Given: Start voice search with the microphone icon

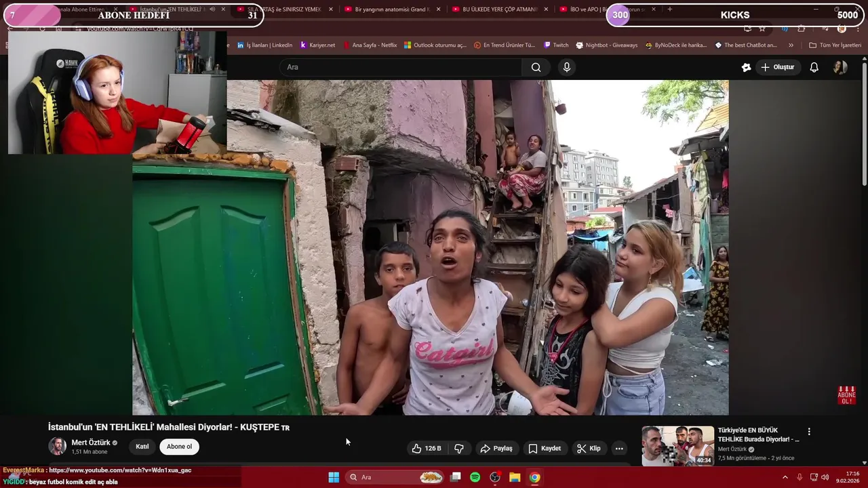Looking at the screenshot, I should [x=567, y=67].
